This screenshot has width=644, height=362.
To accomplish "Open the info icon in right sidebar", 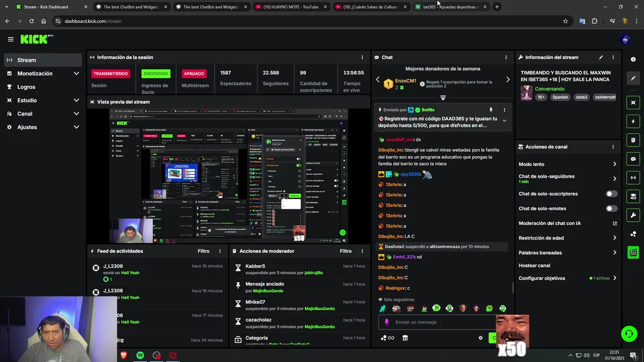I will (x=633, y=59).
